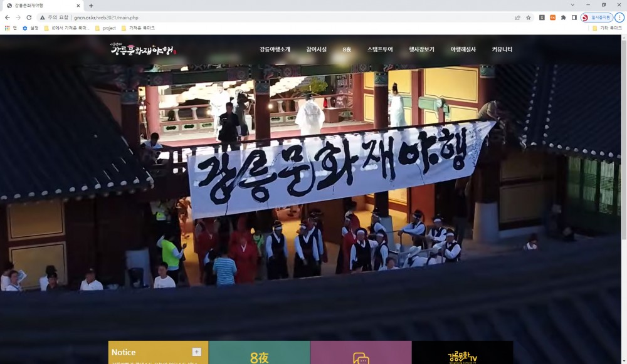The image size is (627, 364).
Task: Click the page vertical scrollbar
Action: pyautogui.click(x=624, y=140)
